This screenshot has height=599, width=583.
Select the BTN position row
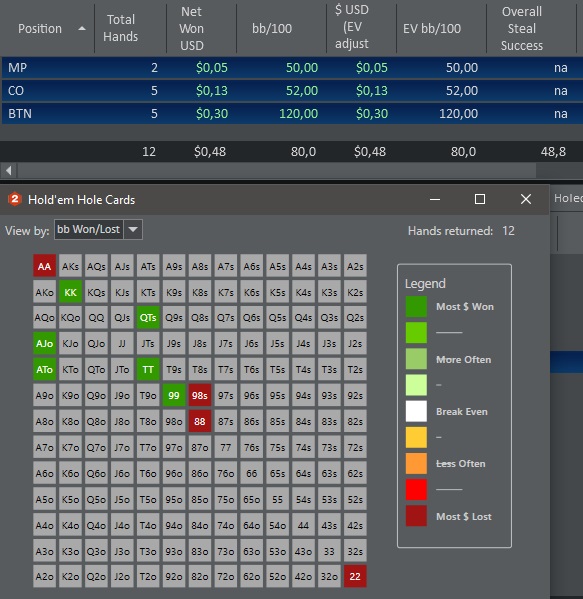coord(292,114)
